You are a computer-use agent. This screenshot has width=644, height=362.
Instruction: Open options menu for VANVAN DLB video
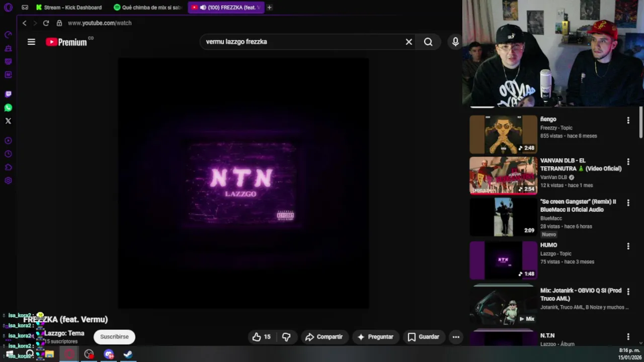tap(628, 162)
